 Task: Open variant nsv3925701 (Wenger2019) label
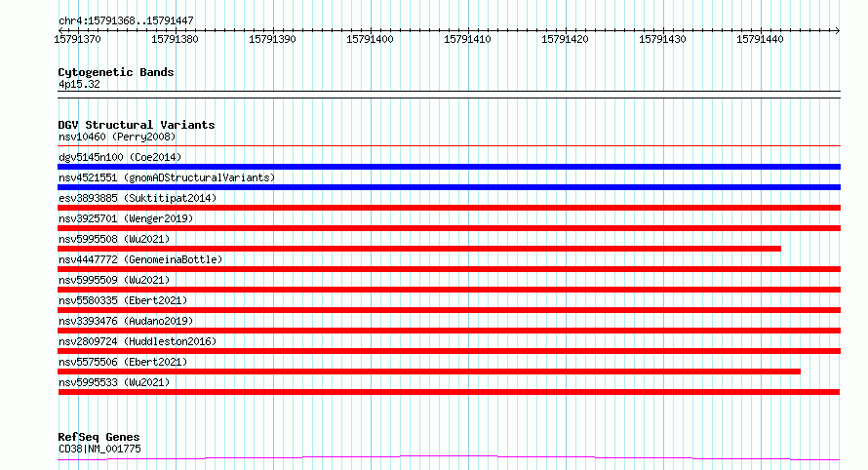coord(126,218)
